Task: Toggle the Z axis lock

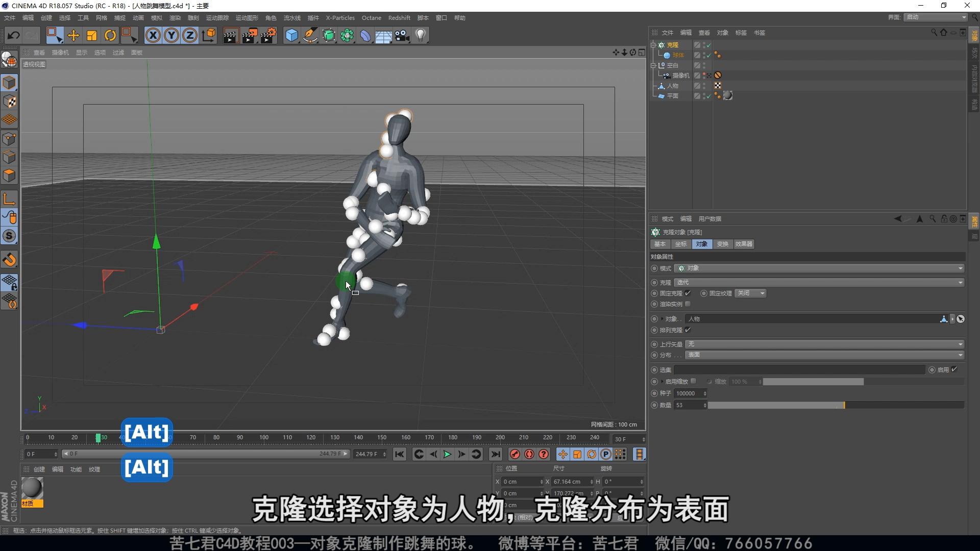Action: [190, 36]
